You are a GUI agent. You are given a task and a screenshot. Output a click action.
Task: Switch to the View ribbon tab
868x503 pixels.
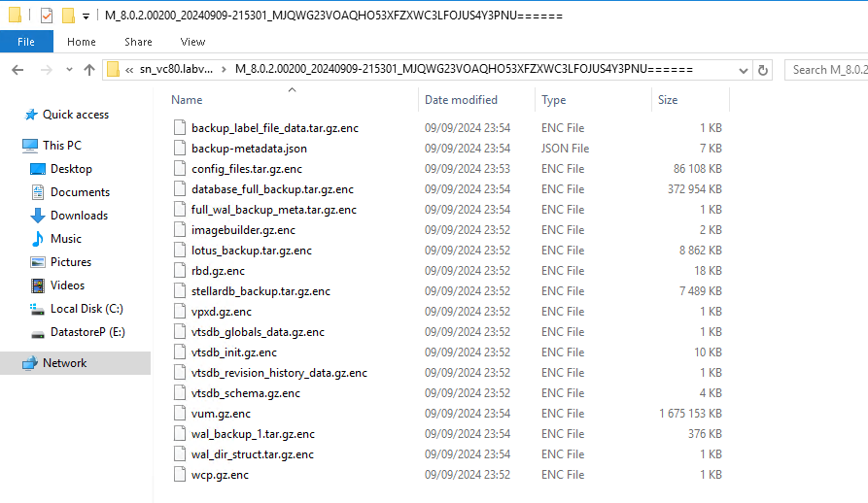(x=192, y=42)
